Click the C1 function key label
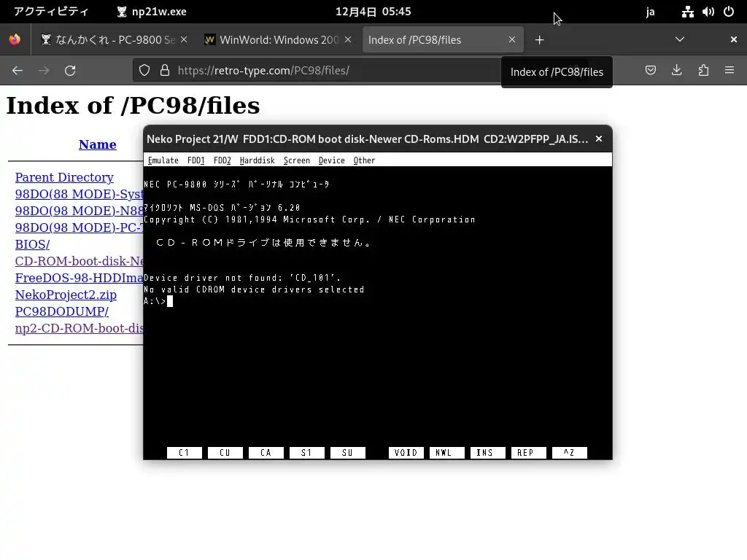 pos(185,452)
